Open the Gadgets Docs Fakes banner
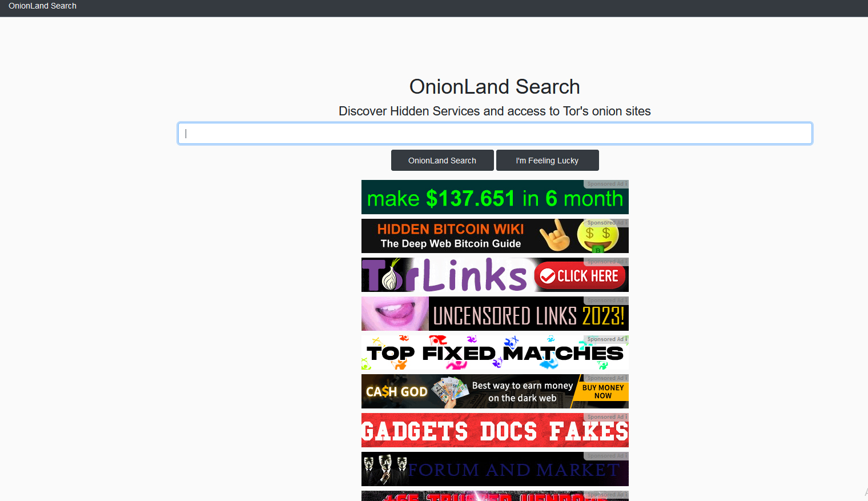The height and width of the screenshot is (501, 868). [495, 430]
